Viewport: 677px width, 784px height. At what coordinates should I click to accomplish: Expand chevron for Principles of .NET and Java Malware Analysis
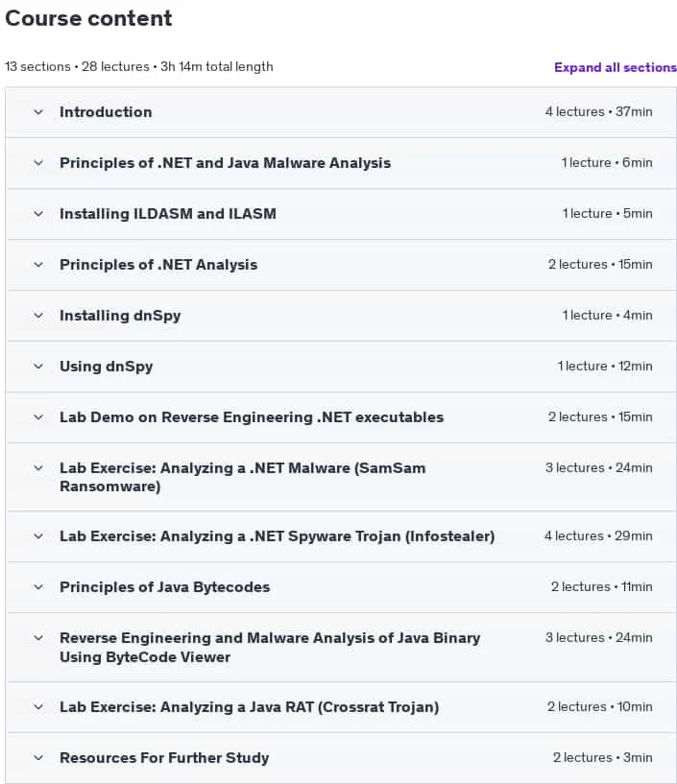[x=38, y=163]
